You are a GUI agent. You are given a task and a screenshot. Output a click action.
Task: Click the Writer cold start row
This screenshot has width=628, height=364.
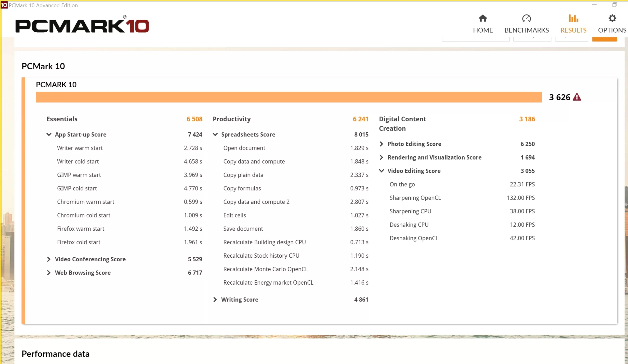pyautogui.click(x=129, y=161)
